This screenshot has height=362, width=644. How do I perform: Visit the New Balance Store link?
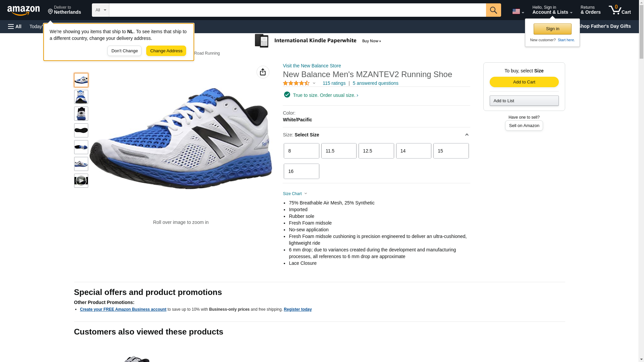[312, 66]
